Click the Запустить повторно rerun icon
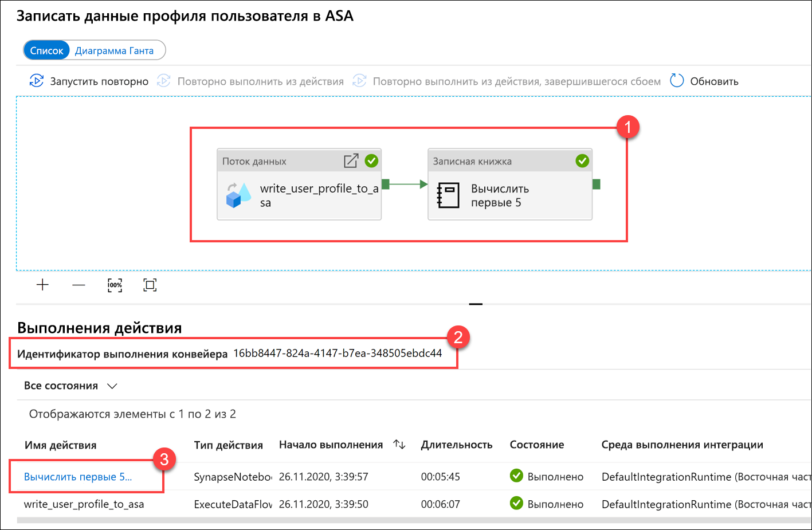This screenshot has width=812, height=530. click(x=36, y=81)
